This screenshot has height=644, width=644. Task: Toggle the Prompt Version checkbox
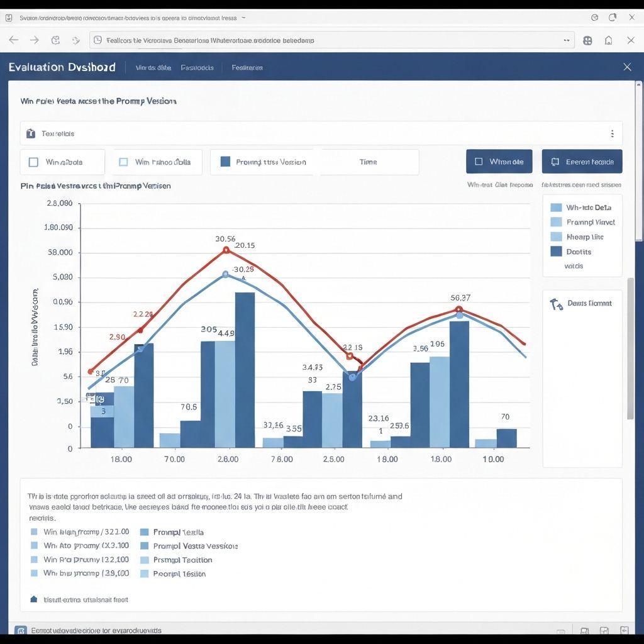click(x=225, y=162)
